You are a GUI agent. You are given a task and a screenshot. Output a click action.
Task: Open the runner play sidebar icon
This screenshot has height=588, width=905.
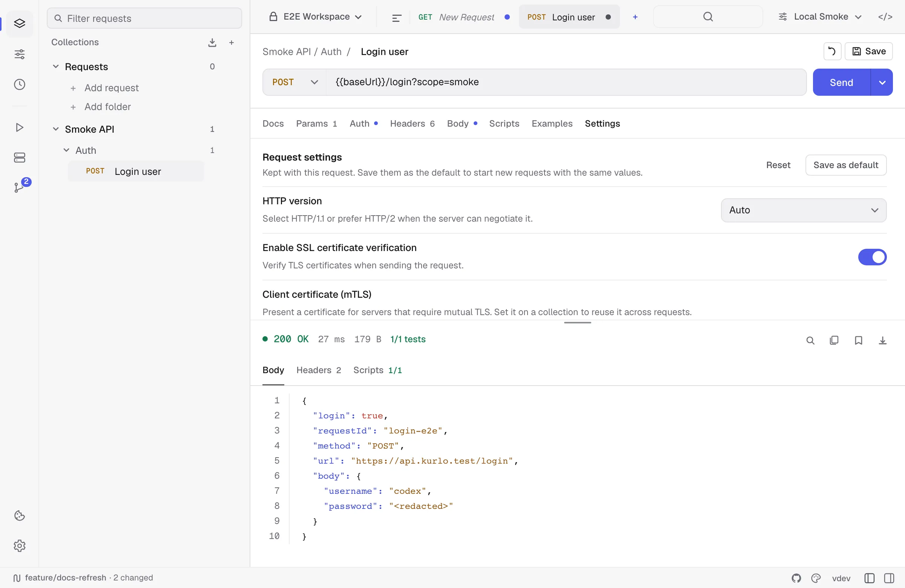coord(19,127)
